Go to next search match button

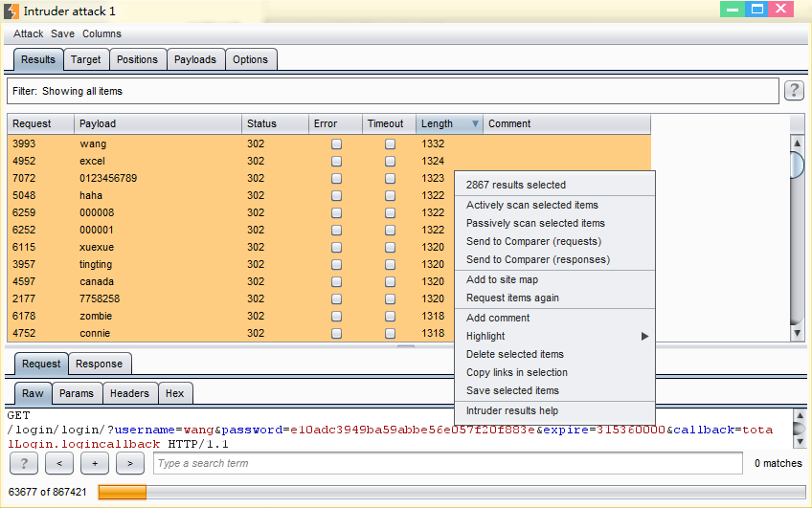point(130,463)
